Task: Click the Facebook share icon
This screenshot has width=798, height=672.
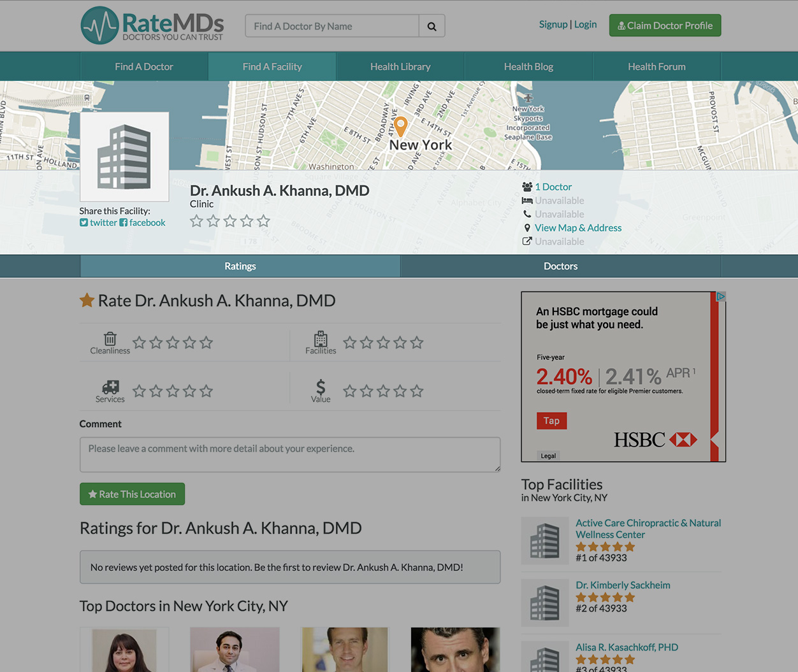Action: (124, 223)
